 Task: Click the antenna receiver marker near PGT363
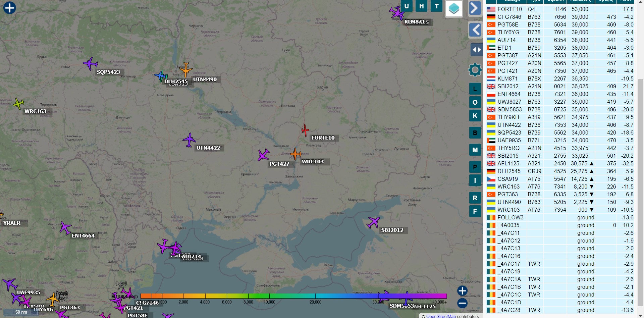click(x=62, y=296)
